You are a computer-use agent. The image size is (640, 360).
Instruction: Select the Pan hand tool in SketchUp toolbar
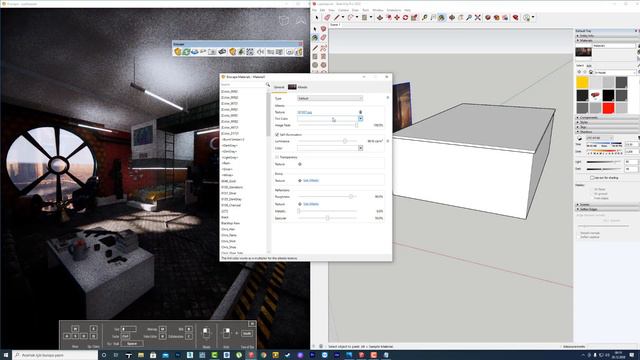click(x=460, y=18)
